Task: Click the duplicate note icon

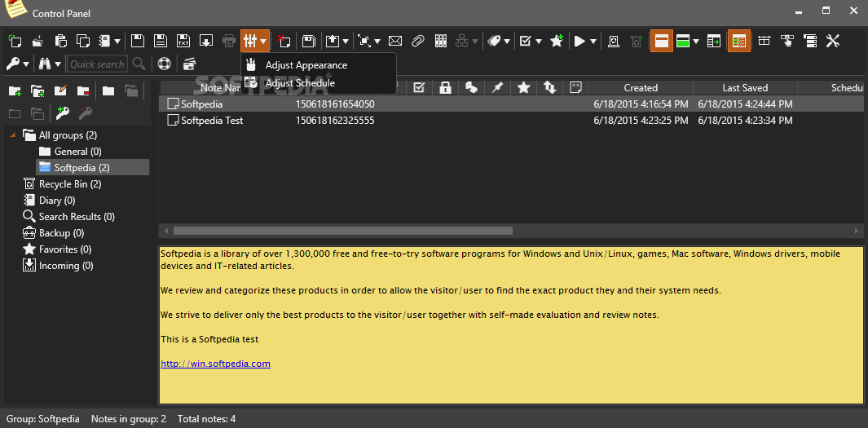Action: (83, 41)
